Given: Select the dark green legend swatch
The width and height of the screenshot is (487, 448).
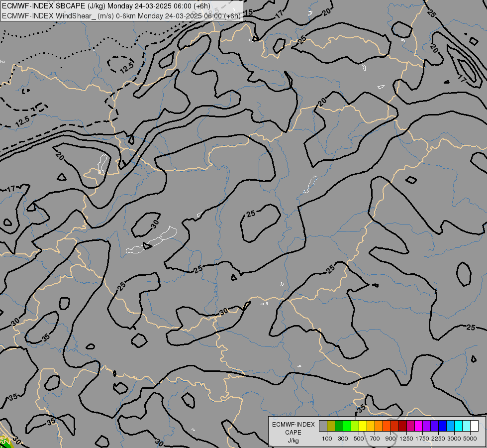Looking at the screenshot, I should tap(339, 426).
